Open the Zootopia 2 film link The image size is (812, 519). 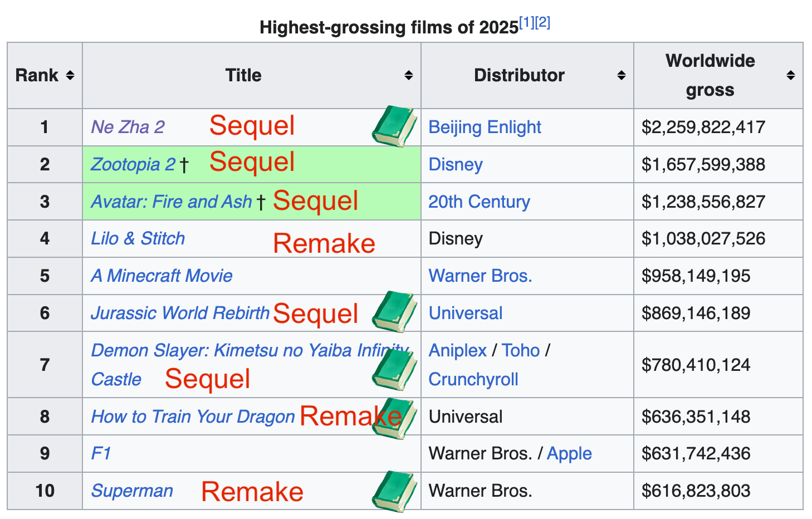[133, 164]
